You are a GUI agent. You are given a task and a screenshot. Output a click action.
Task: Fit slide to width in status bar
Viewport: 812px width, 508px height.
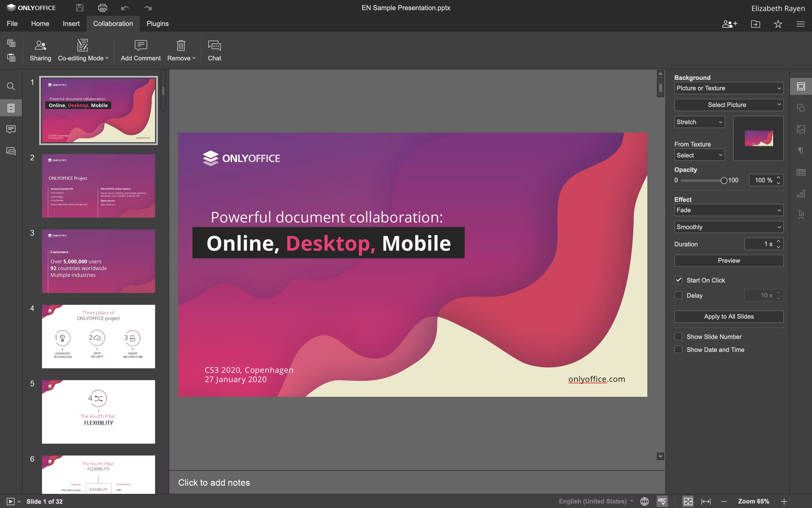706,501
